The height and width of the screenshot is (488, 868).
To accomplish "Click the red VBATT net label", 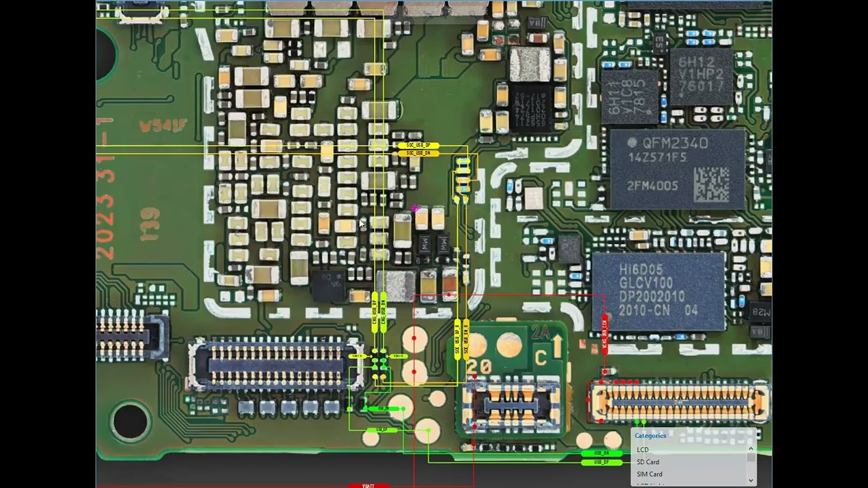I will pos(368,485).
